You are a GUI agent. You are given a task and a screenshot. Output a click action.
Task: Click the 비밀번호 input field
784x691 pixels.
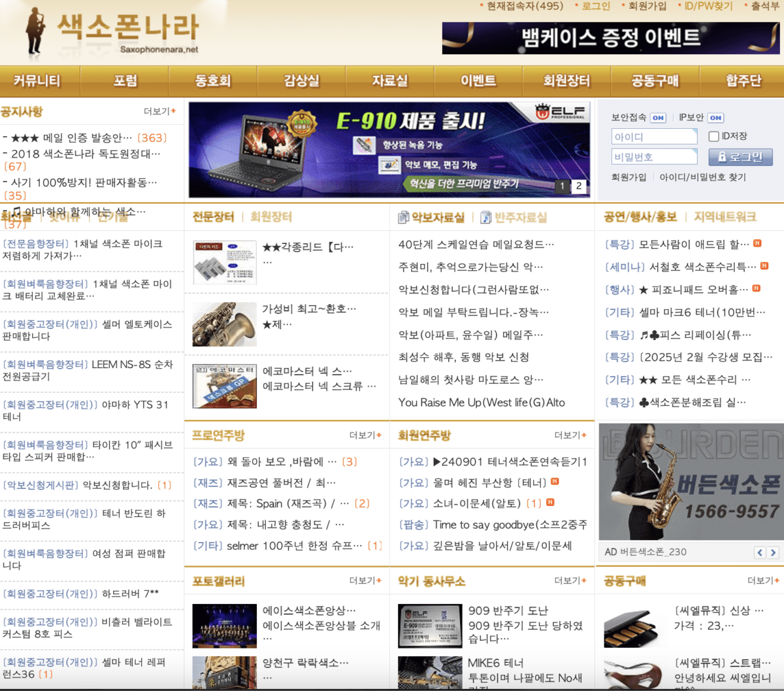pos(655,157)
